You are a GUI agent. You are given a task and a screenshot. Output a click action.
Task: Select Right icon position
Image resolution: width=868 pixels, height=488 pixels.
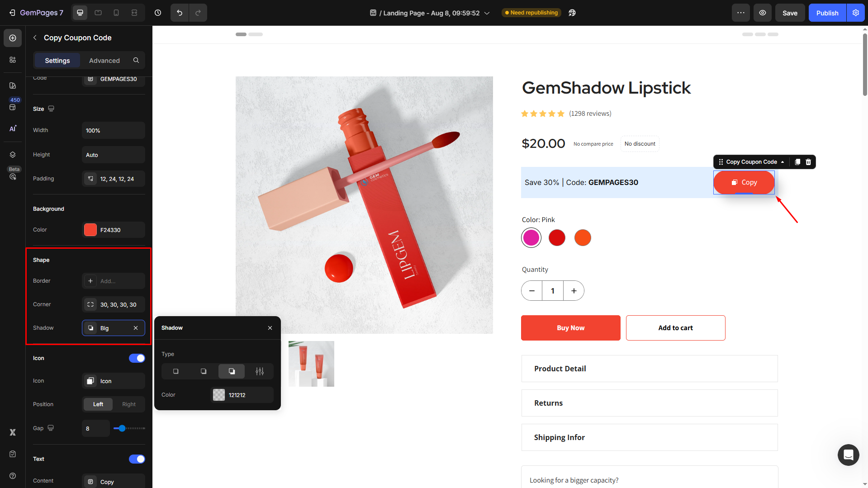[129, 404]
